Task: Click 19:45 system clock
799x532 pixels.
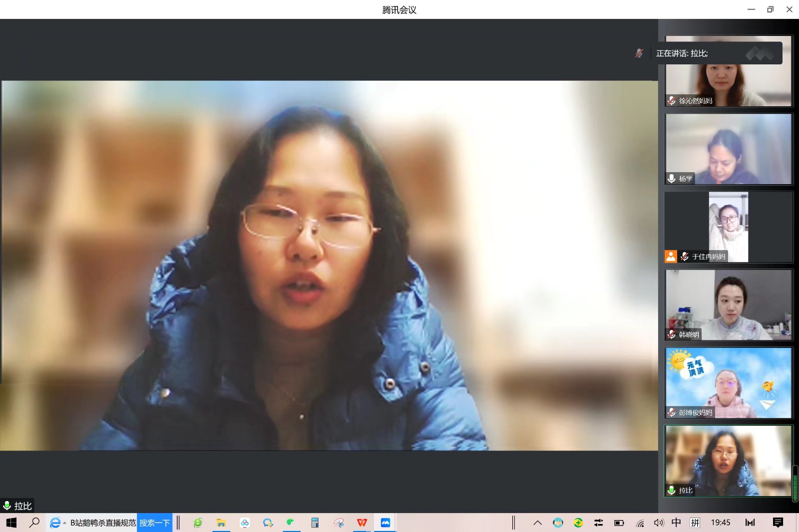Action: [x=721, y=523]
